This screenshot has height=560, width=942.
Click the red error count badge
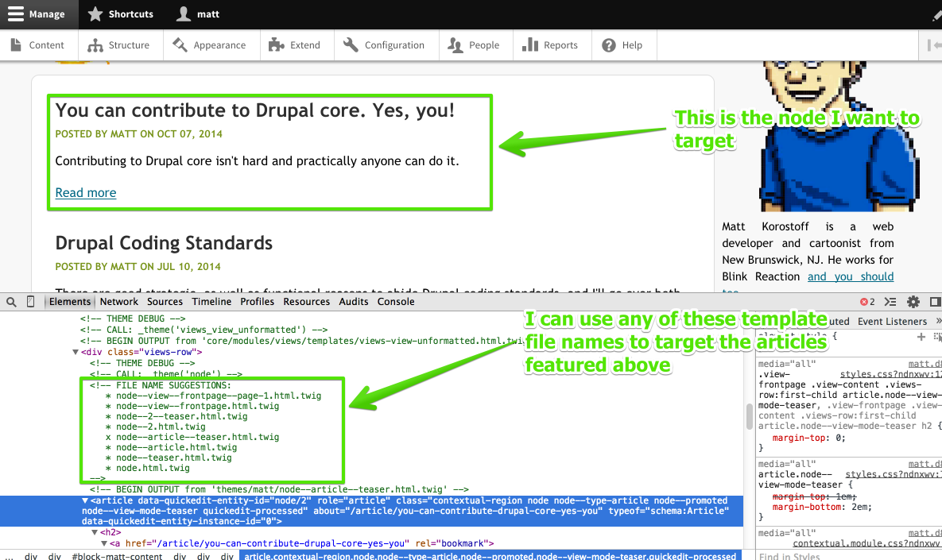click(x=867, y=302)
